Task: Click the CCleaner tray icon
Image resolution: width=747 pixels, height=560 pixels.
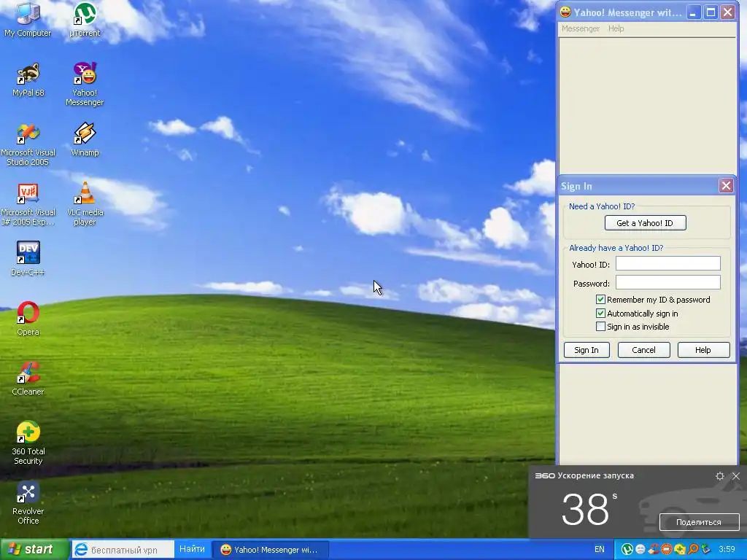Action: tap(653, 550)
